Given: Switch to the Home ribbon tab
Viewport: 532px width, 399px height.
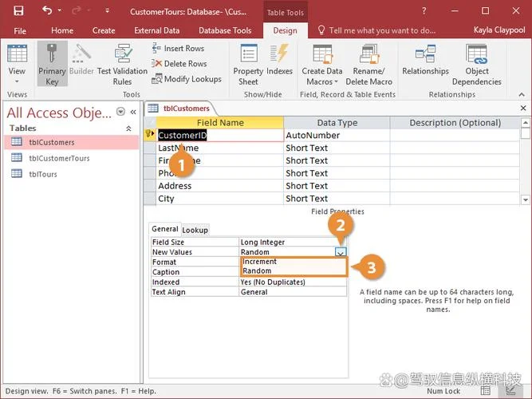Looking at the screenshot, I should pyautogui.click(x=62, y=30).
